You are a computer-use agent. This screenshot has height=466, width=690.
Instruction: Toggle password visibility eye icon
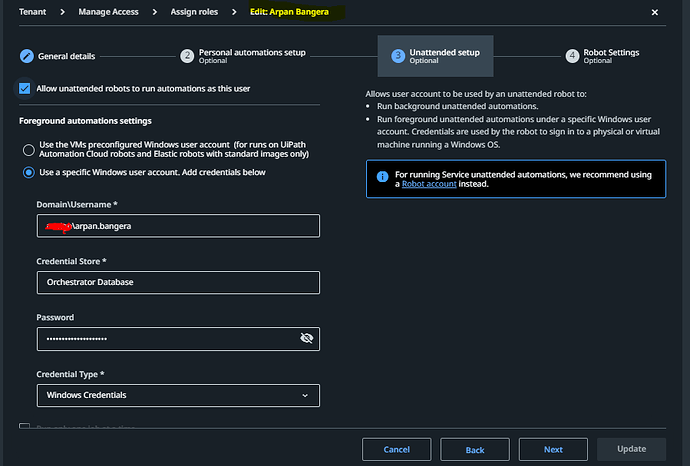tap(307, 339)
